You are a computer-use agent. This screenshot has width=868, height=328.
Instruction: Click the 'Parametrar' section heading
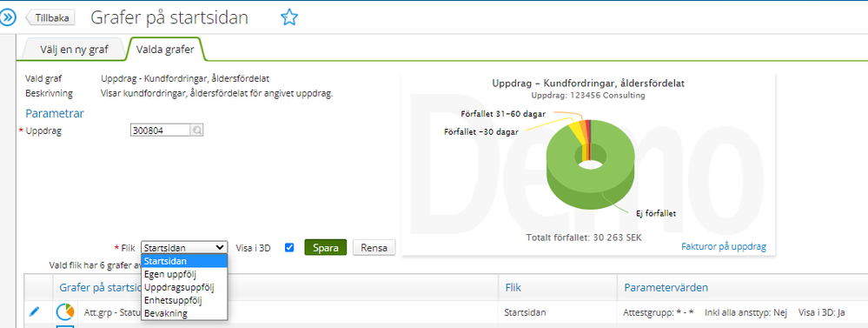[x=55, y=114]
